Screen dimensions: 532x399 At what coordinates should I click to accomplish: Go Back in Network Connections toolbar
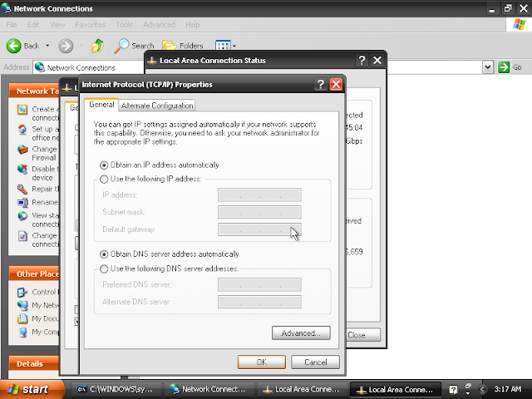click(23, 46)
